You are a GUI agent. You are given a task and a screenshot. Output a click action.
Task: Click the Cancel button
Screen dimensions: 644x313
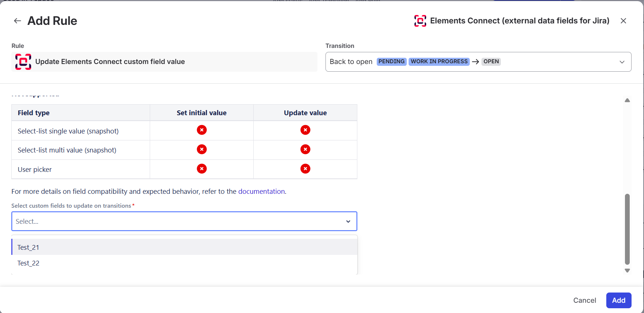[x=585, y=300]
